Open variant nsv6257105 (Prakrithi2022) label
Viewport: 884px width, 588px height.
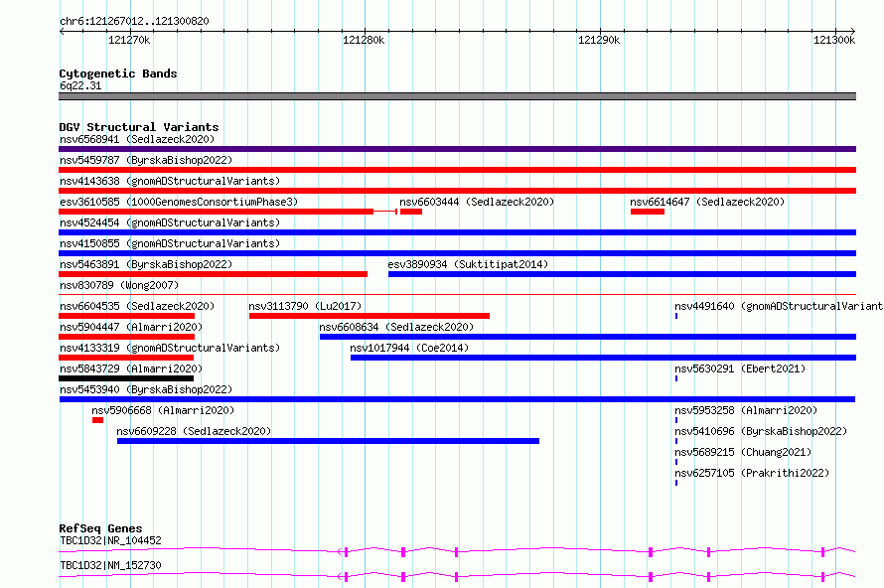tap(752, 473)
